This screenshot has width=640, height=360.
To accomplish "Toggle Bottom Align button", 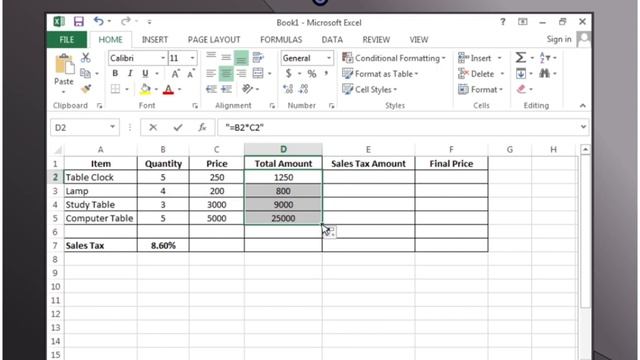I will (241, 58).
